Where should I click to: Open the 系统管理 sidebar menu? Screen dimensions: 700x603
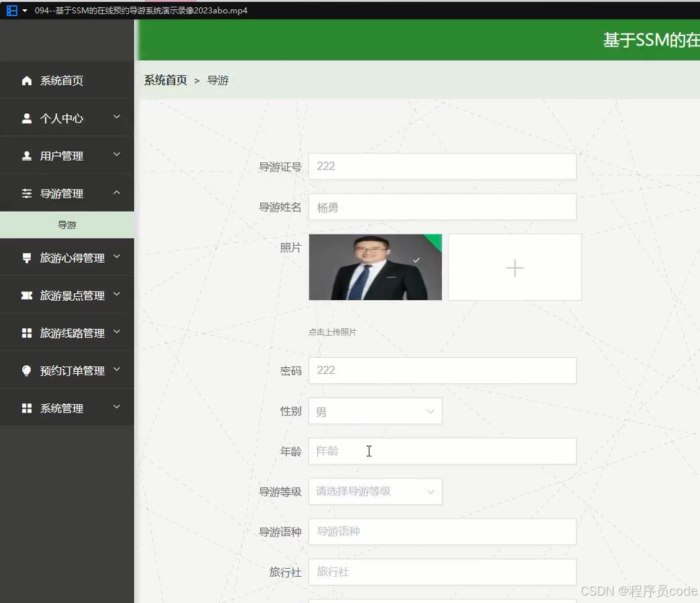(x=67, y=408)
